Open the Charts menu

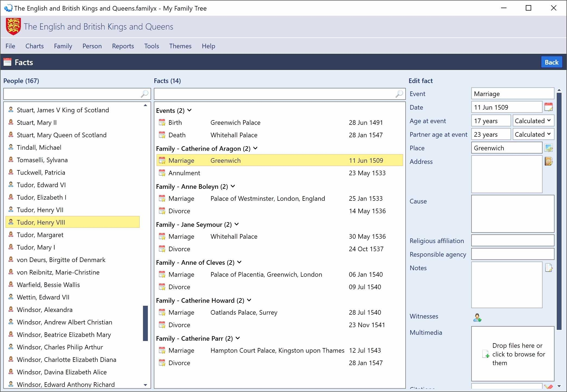point(34,46)
